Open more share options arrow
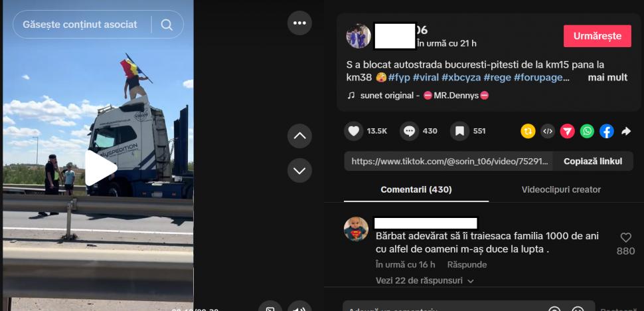Image resolution: width=644 pixels, height=311 pixels. pos(626,131)
